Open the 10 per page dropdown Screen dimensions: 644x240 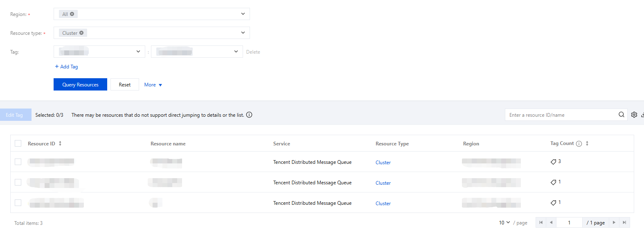pyautogui.click(x=504, y=222)
